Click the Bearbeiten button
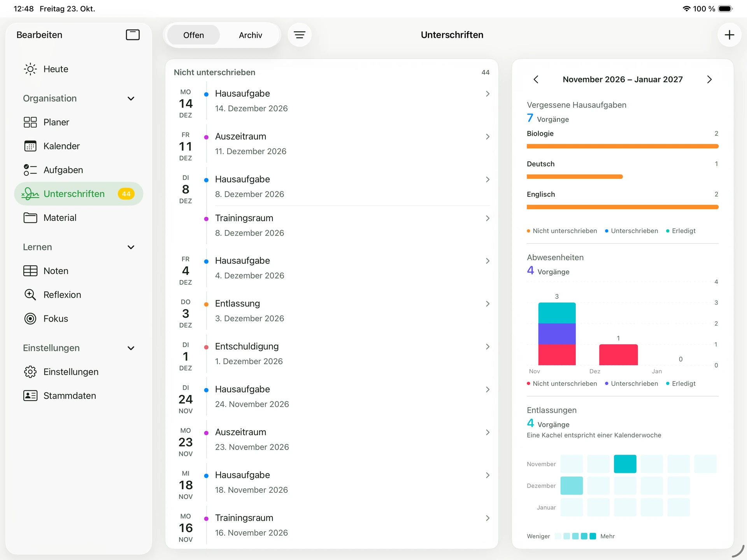 click(39, 35)
